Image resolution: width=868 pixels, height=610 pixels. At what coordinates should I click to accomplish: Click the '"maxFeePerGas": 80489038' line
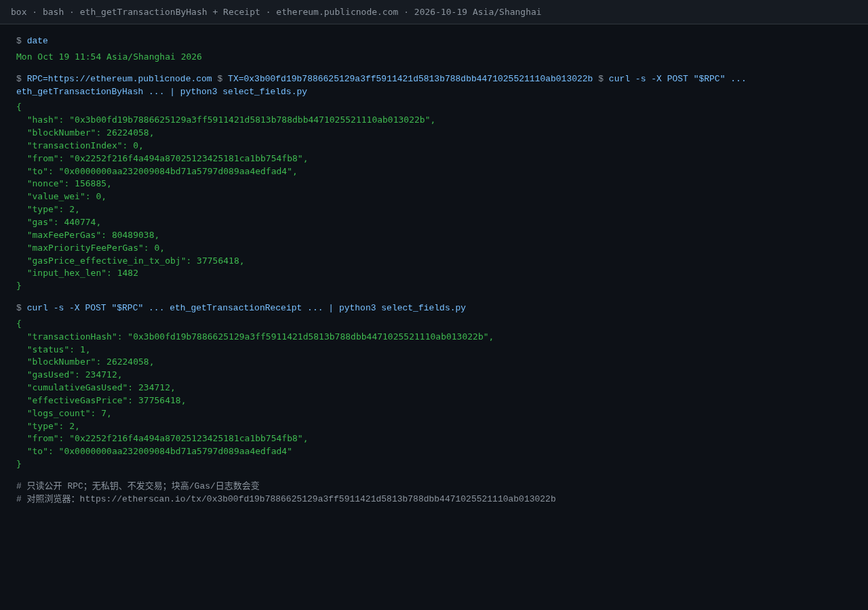click(x=94, y=235)
